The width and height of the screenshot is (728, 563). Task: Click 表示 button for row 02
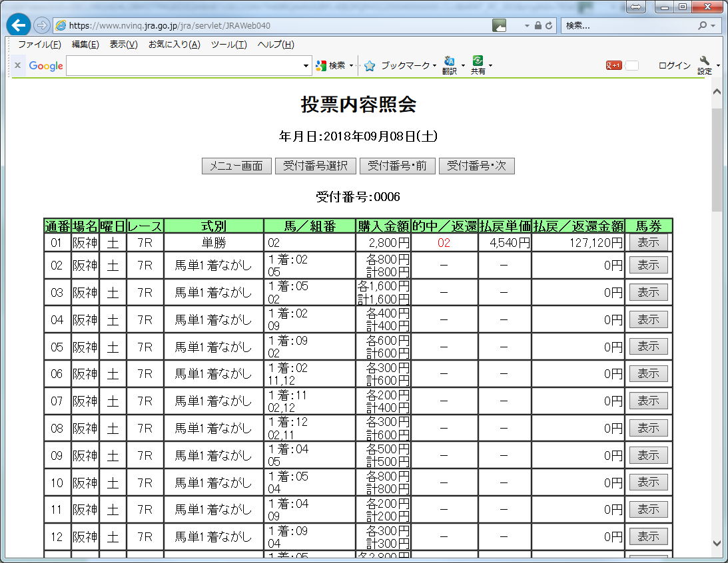pyautogui.click(x=649, y=265)
